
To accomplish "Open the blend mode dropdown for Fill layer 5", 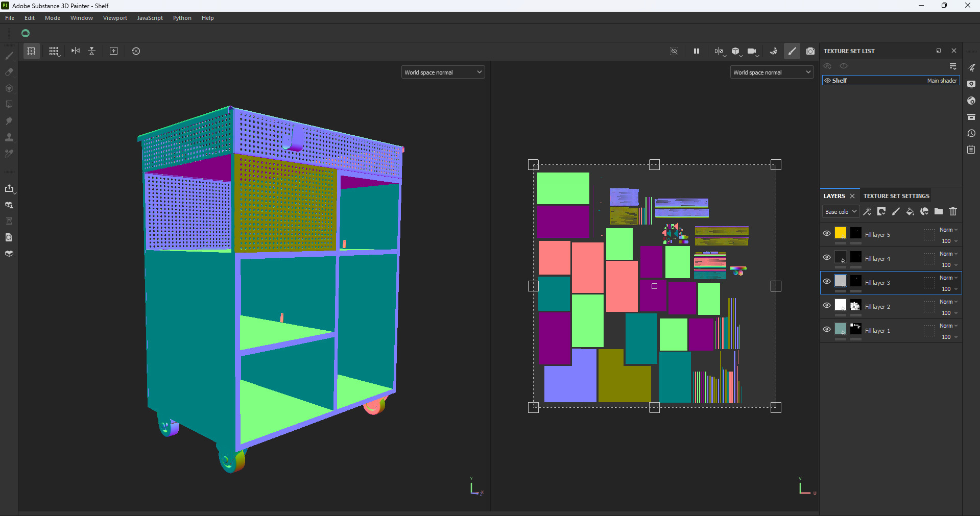I will click(x=948, y=230).
